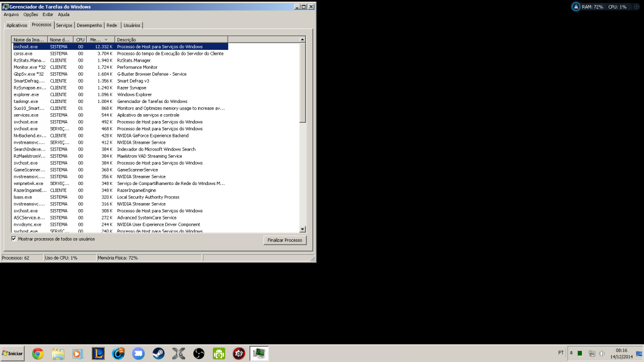Switch to the Task Manager taskbar button
Viewport: 644px width, 362px height.
coord(259,353)
